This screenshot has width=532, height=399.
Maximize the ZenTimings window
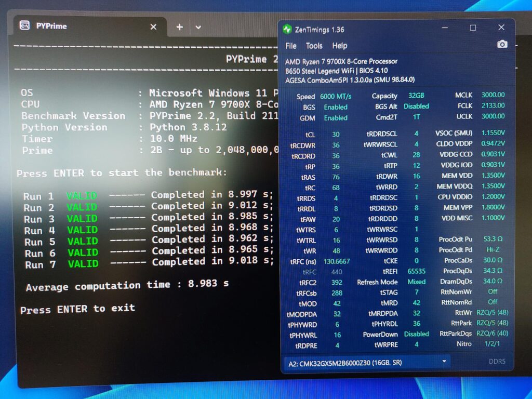pos(473,28)
